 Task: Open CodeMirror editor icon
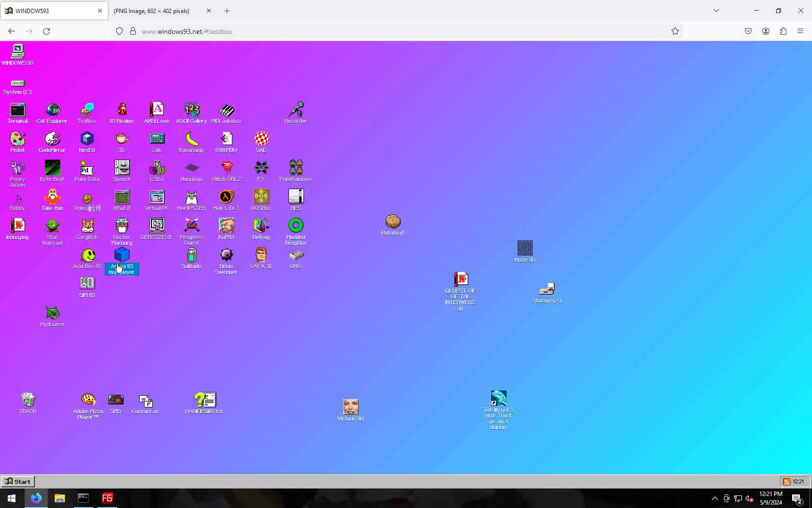52,142
